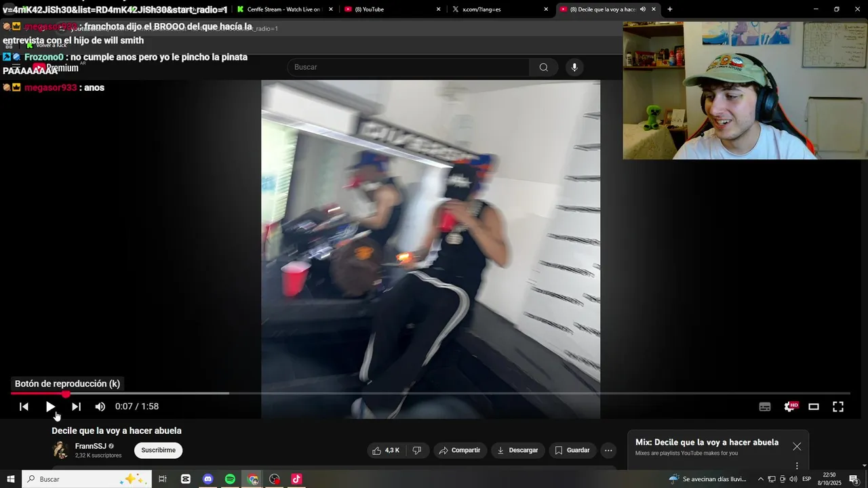
Task: Open the system volume tray icon
Action: (793, 479)
